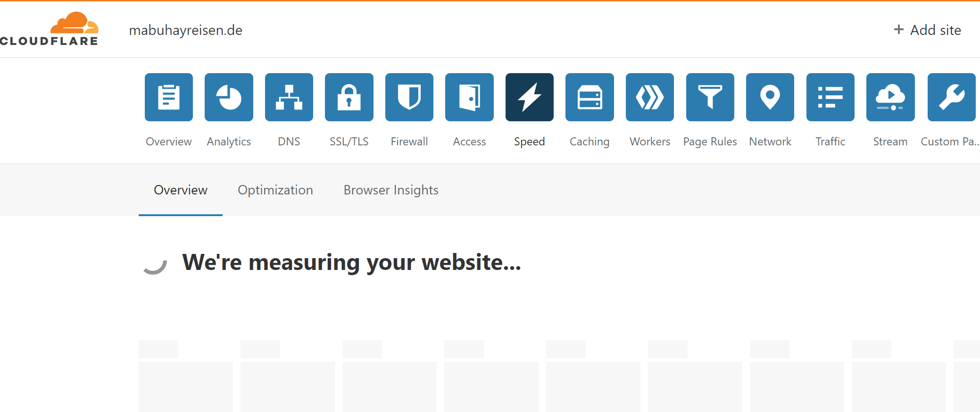Screen dimensions: 980x412
Task: Switch to the Optimization tab
Action: click(275, 190)
